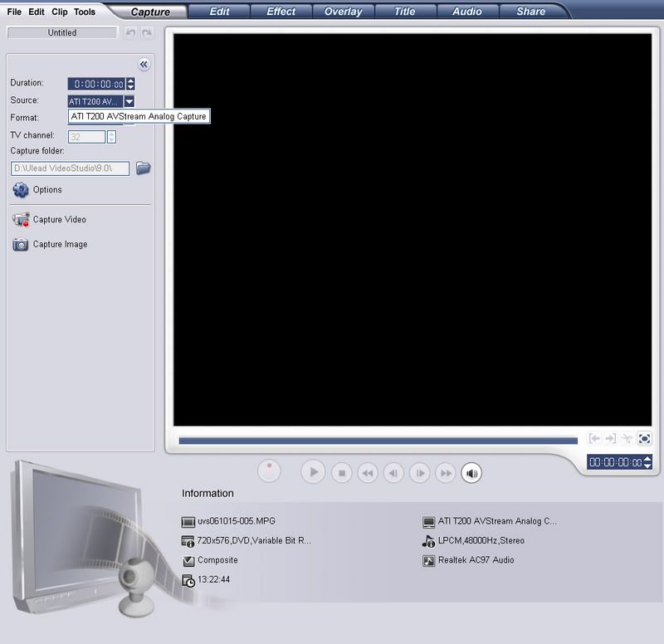The width and height of the screenshot is (664, 644).
Task: Select the ATI T200 AV source box
Action: tap(95, 101)
